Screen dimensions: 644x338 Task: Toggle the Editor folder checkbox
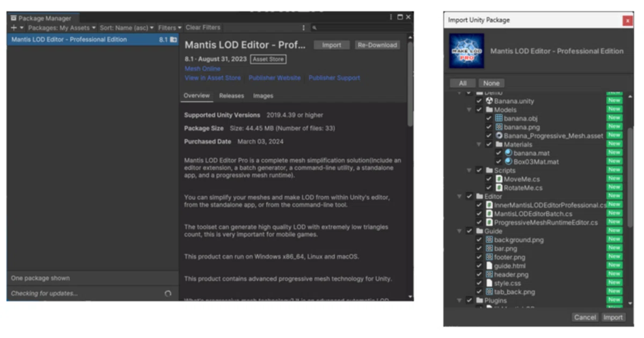[x=470, y=197]
